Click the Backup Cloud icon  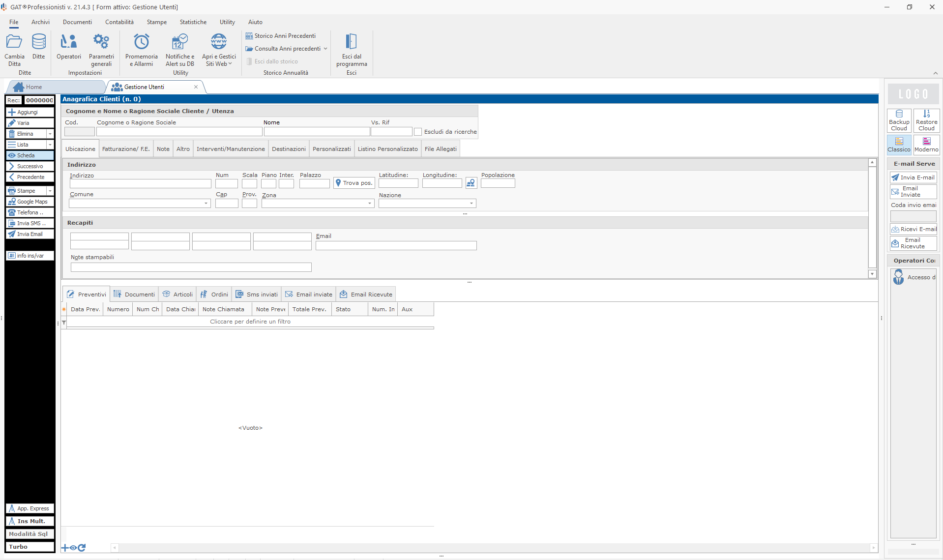(899, 120)
